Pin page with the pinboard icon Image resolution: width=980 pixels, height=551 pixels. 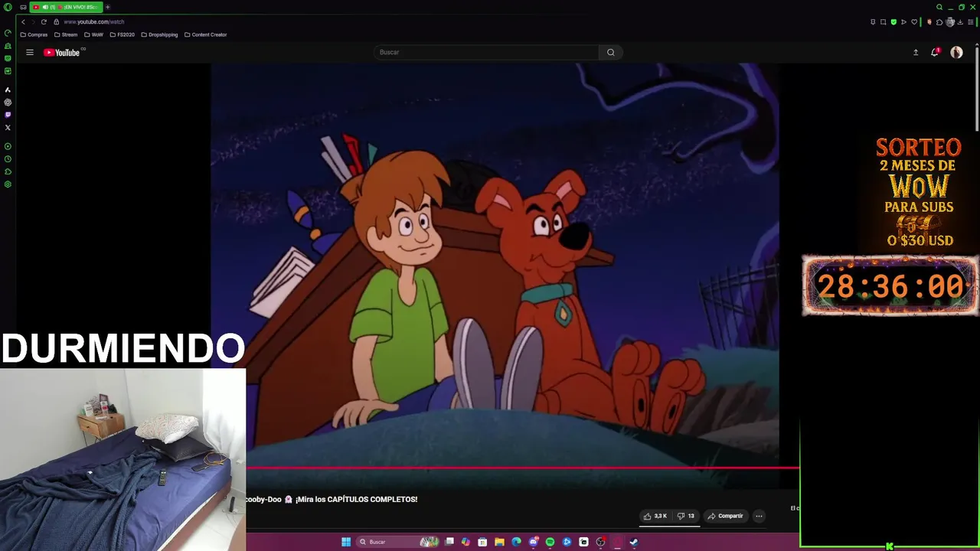click(x=873, y=21)
